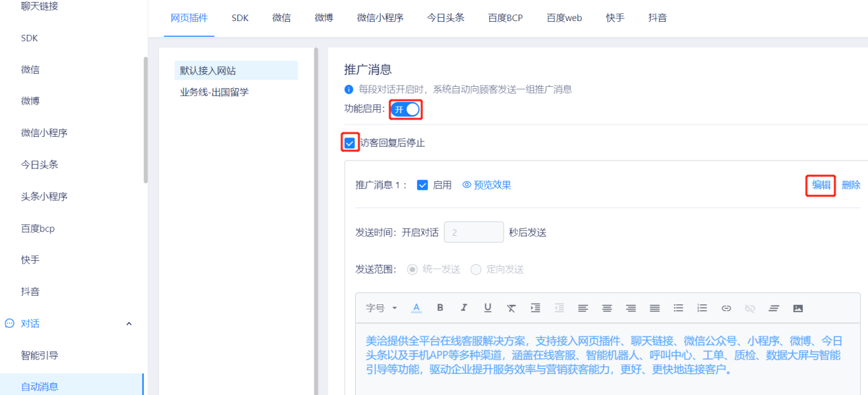Increase paragraph indent icon
The height and width of the screenshot is (395, 868).
535,308
